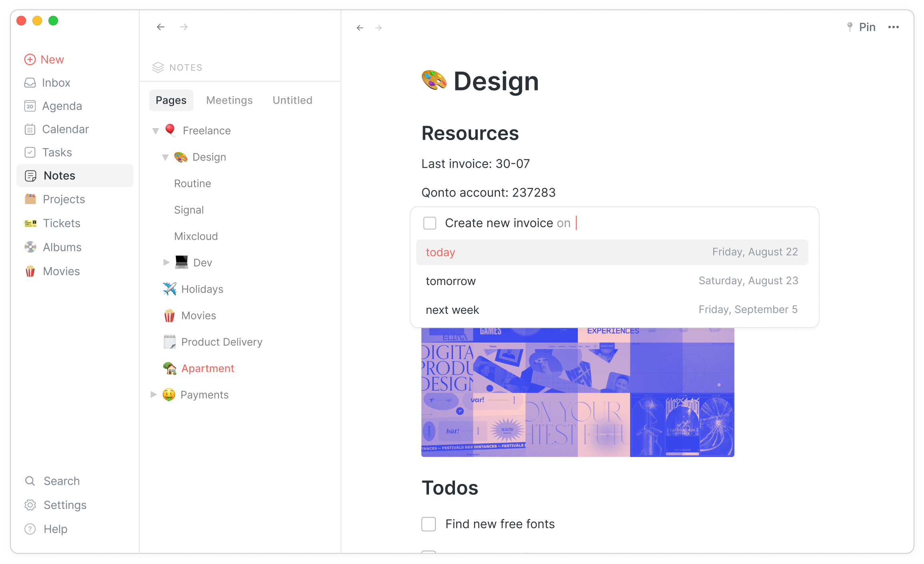Open Tasks checkmark icon in sidebar
Image resolution: width=924 pixels, height=564 pixels.
click(x=30, y=153)
